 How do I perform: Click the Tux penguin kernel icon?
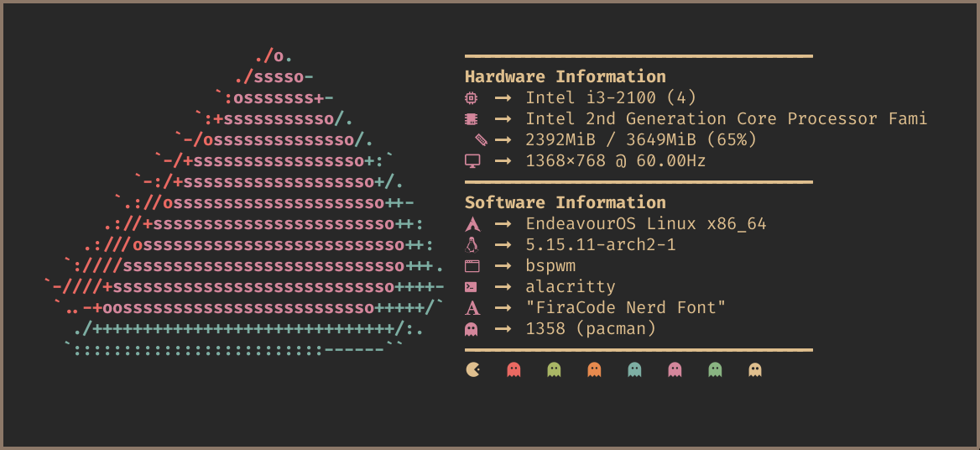[472, 245]
